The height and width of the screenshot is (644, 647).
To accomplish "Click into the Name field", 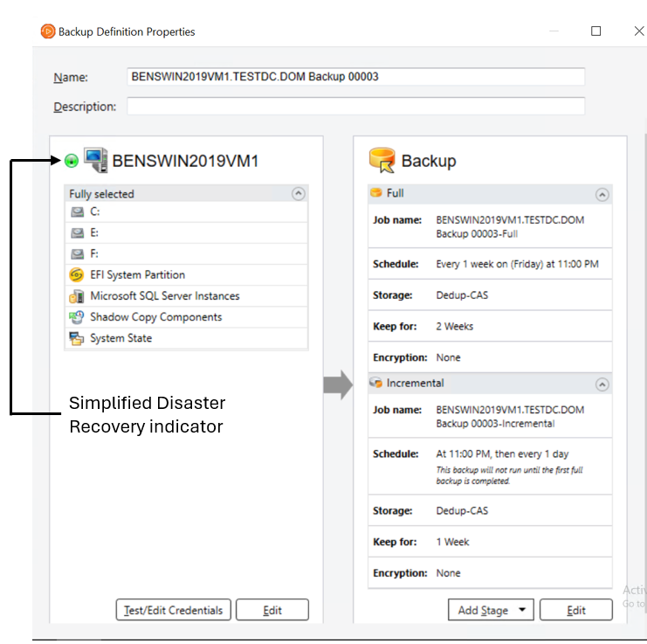I will click(356, 77).
